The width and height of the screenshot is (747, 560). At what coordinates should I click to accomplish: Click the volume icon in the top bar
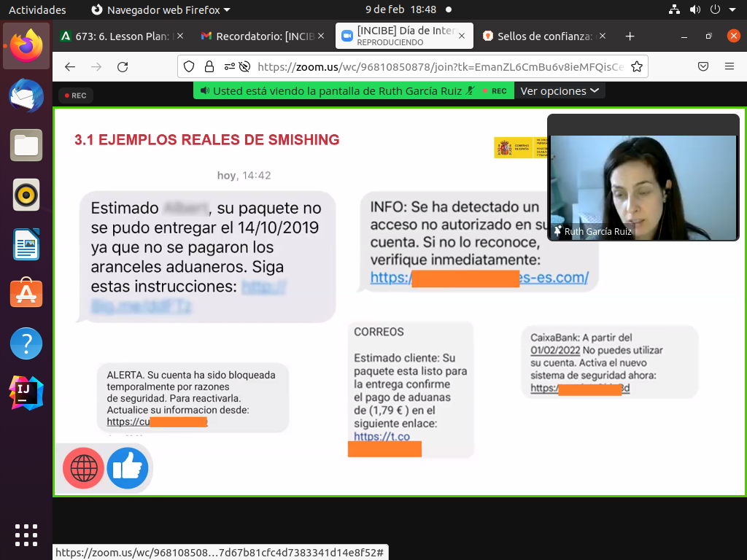click(694, 9)
